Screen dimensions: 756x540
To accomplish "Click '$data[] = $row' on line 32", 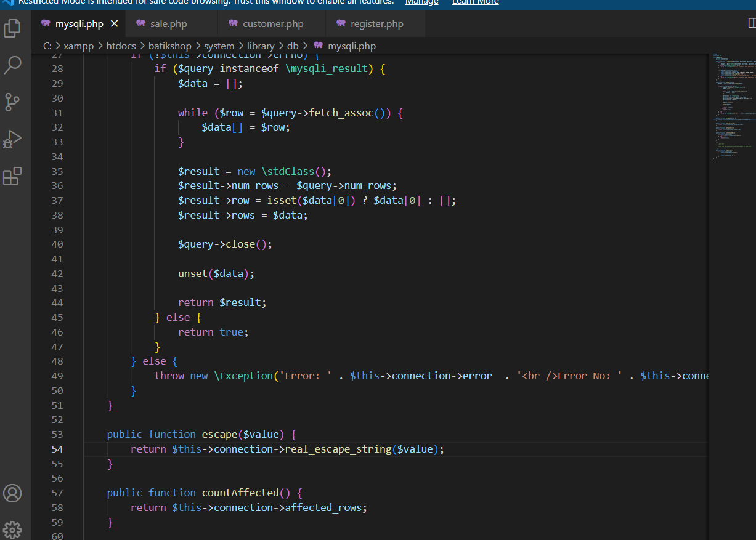I will (243, 127).
